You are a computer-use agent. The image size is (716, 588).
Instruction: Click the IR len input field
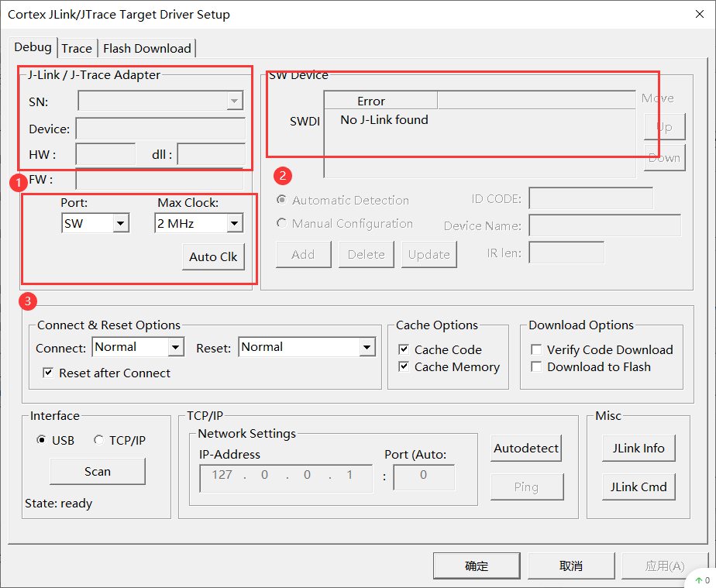tap(566, 253)
